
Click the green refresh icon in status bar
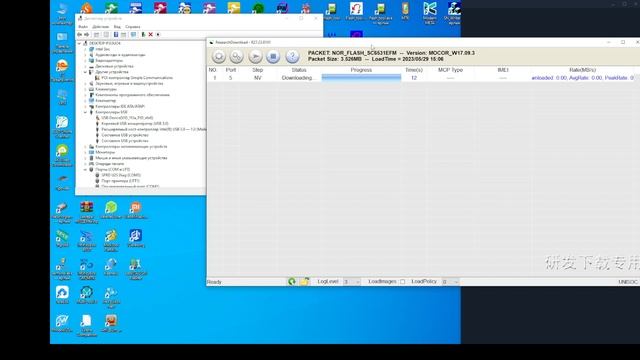click(292, 282)
